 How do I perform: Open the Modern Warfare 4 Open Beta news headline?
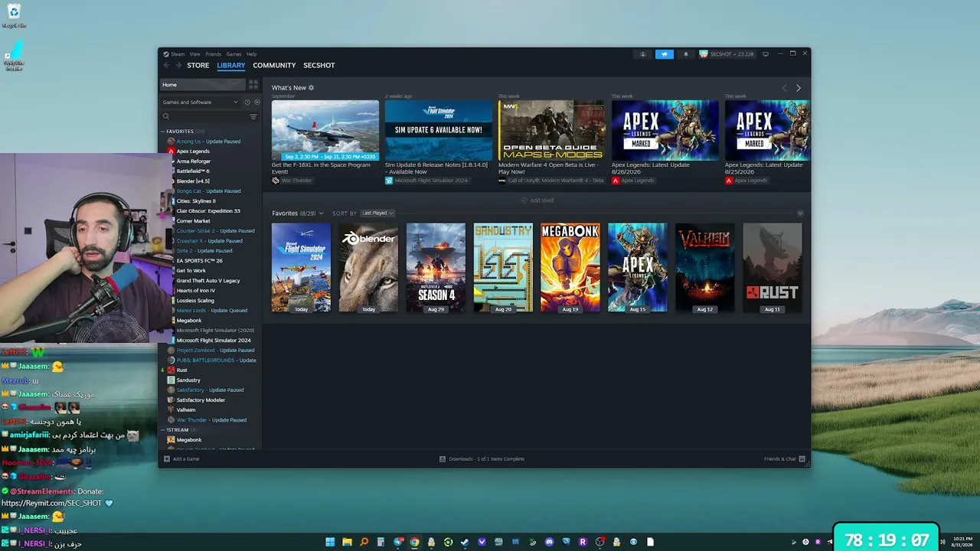pos(549,168)
